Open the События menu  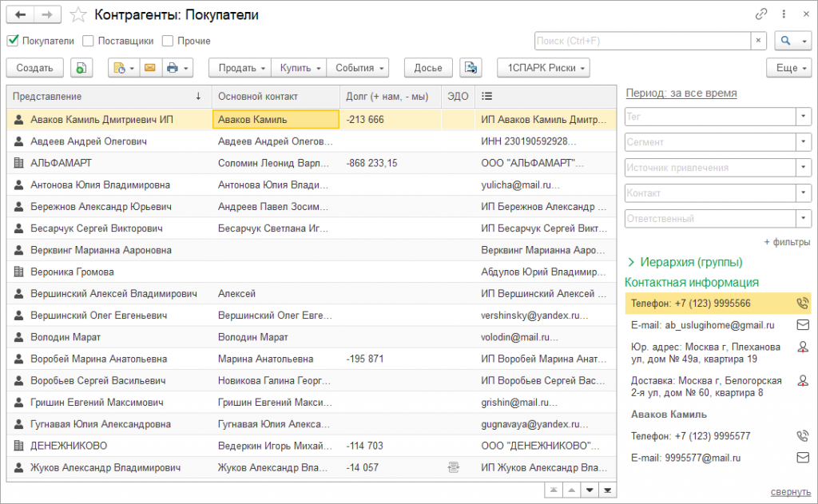[x=358, y=68]
